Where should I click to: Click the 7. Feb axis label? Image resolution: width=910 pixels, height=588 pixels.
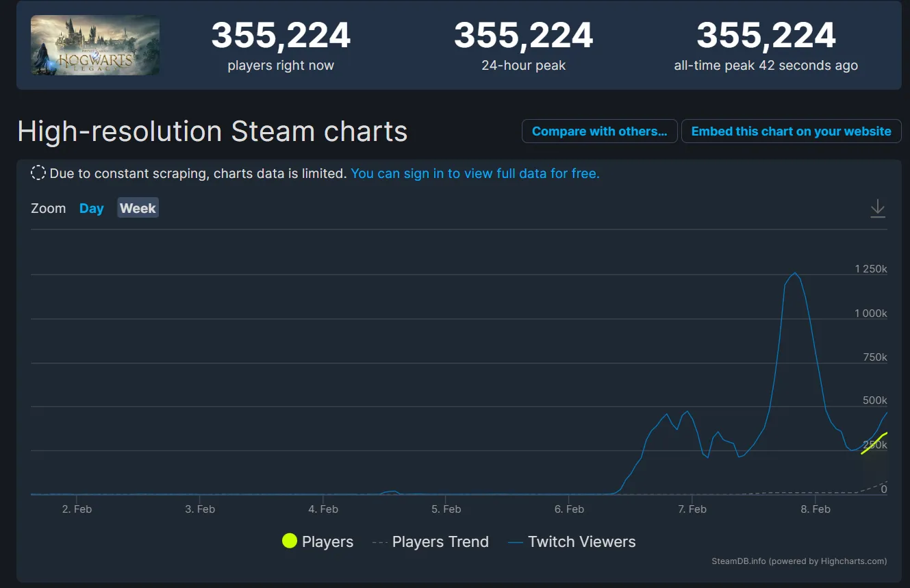[692, 509]
